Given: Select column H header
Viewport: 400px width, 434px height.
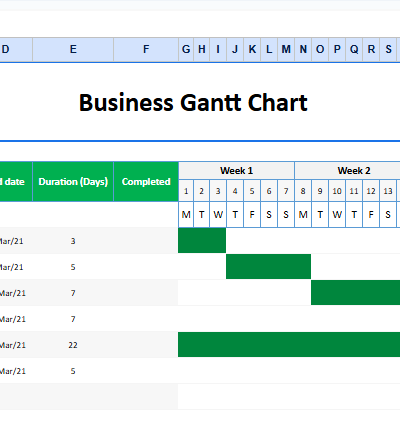Looking at the screenshot, I should (202, 50).
